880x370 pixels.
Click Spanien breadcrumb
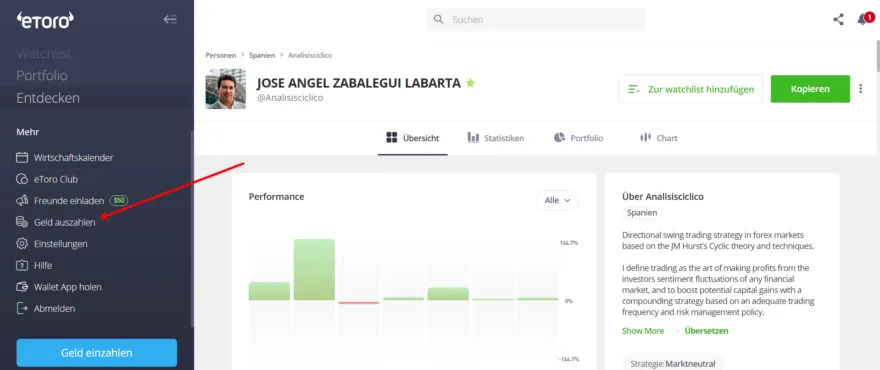pos(262,55)
